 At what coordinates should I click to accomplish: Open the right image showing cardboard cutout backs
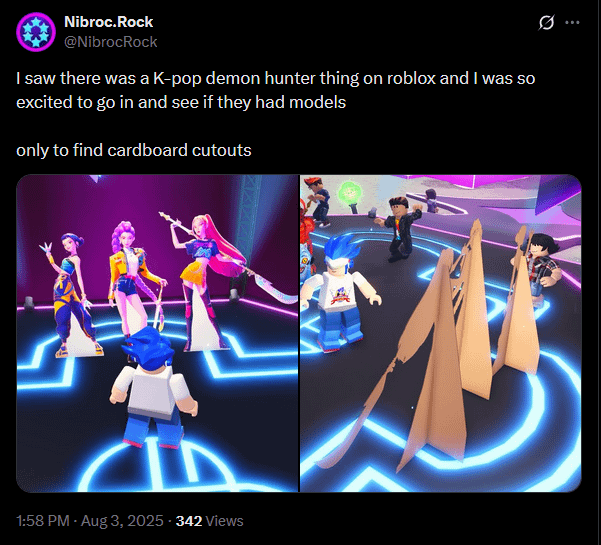click(441, 333)
